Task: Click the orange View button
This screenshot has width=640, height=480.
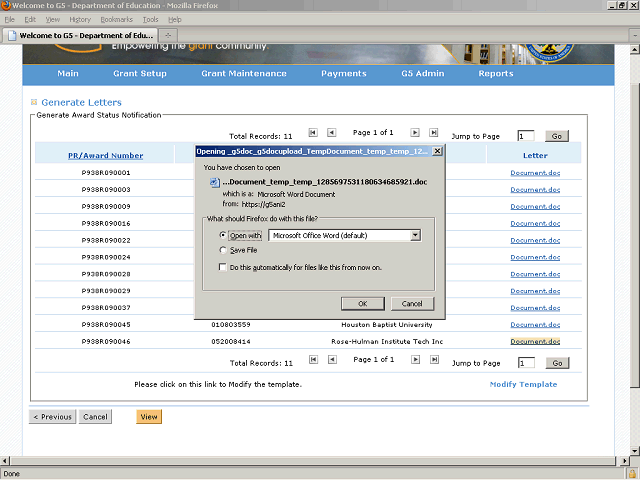Action: tap(149, 417)
